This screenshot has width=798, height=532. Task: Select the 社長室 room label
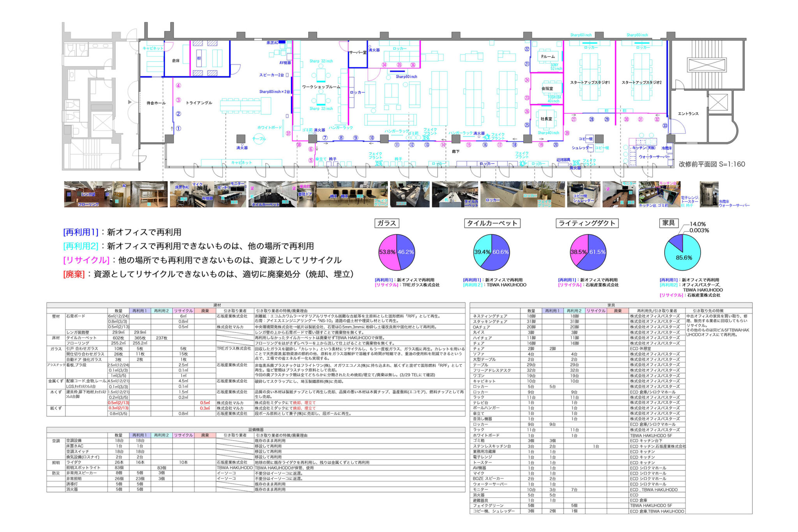(x=546, y=119)
